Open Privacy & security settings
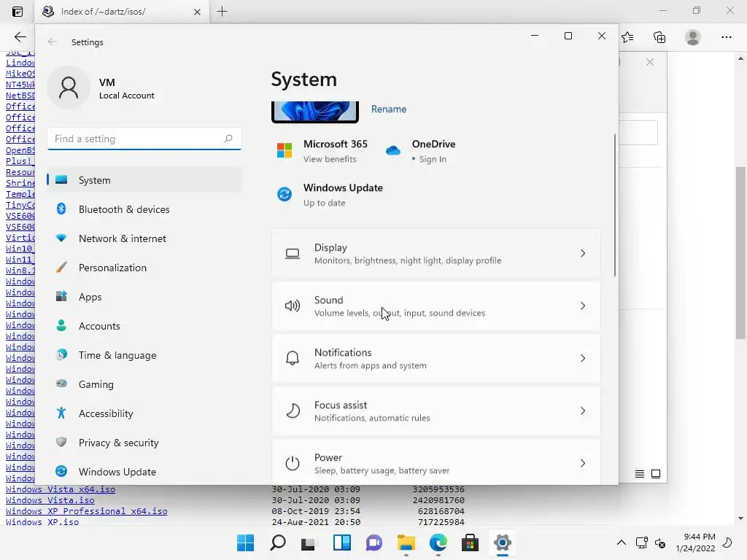The image size is (747, 560). pos(144,443)
